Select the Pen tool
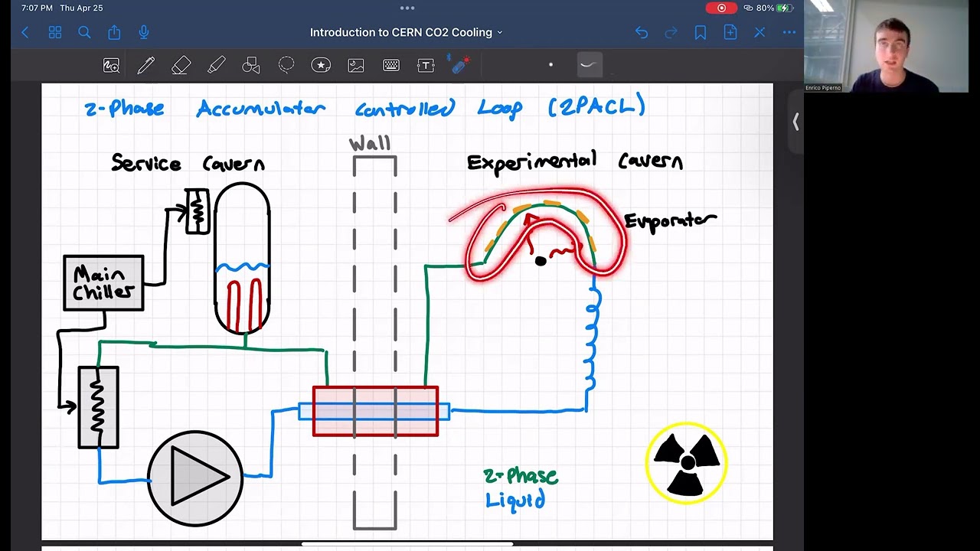Screen dimensions: 980x551 tap(145, 66)
